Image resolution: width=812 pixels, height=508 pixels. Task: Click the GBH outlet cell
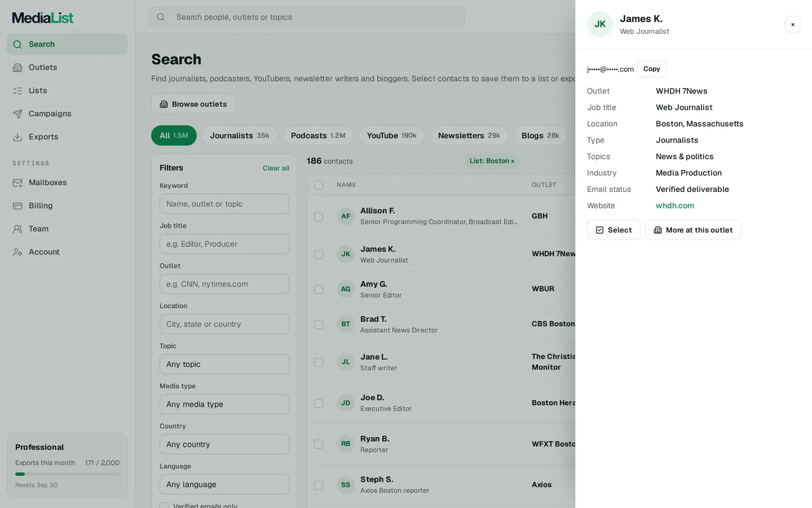pyautogui.click(x=540, y=216)
